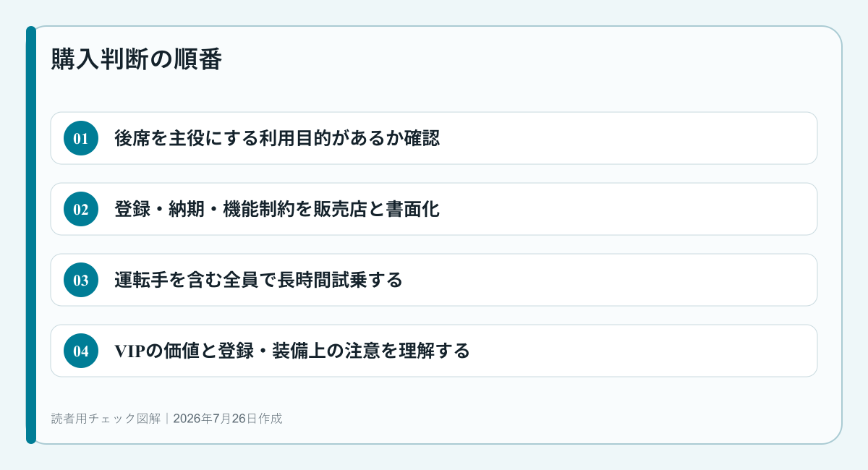Select step text 後席を主役にする利用目的があるか確認
Screen dimensions: 868x470
tap(277, 138)
